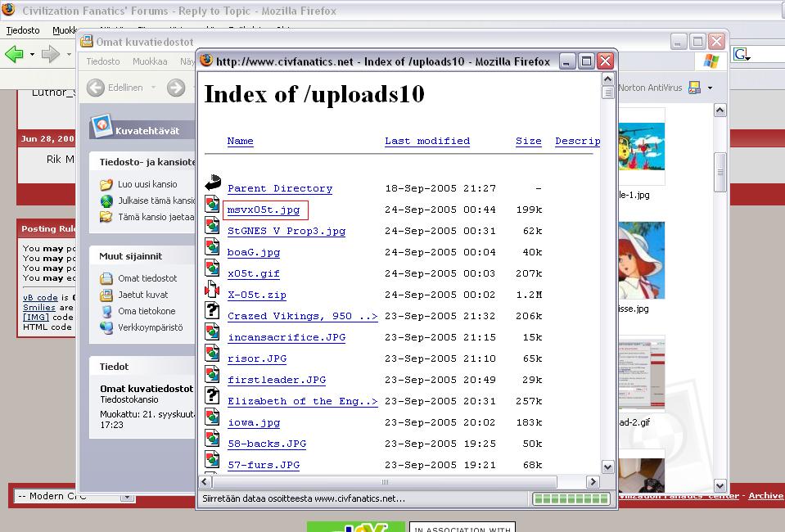
Task: Open the 57-furs.JPG link
Action: [264, 465]
